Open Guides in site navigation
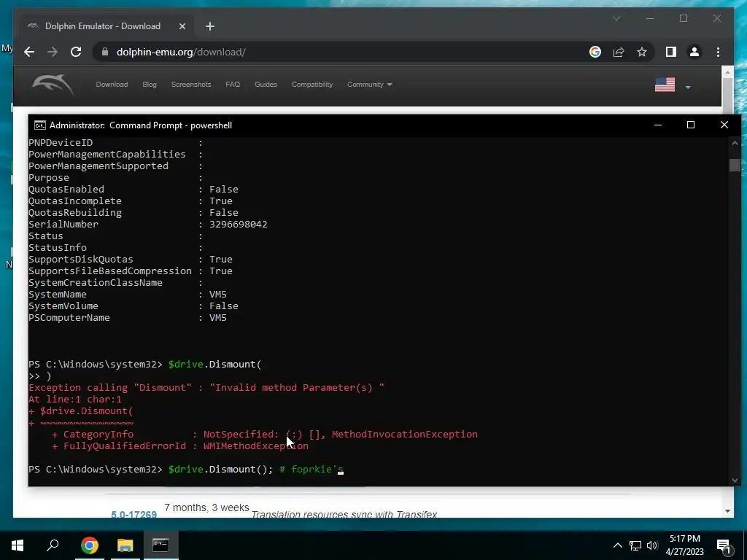The width and height of the screenshot is (747, 560). point(266,85)
